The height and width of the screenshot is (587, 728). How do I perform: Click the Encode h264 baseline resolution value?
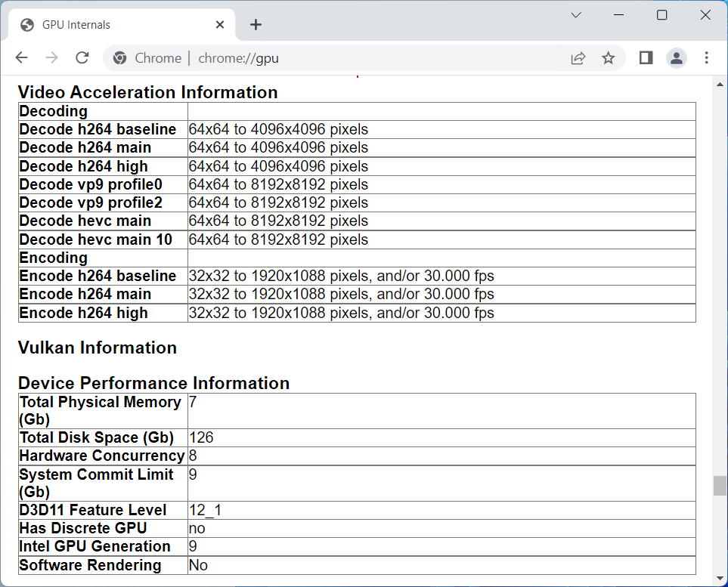341,276
